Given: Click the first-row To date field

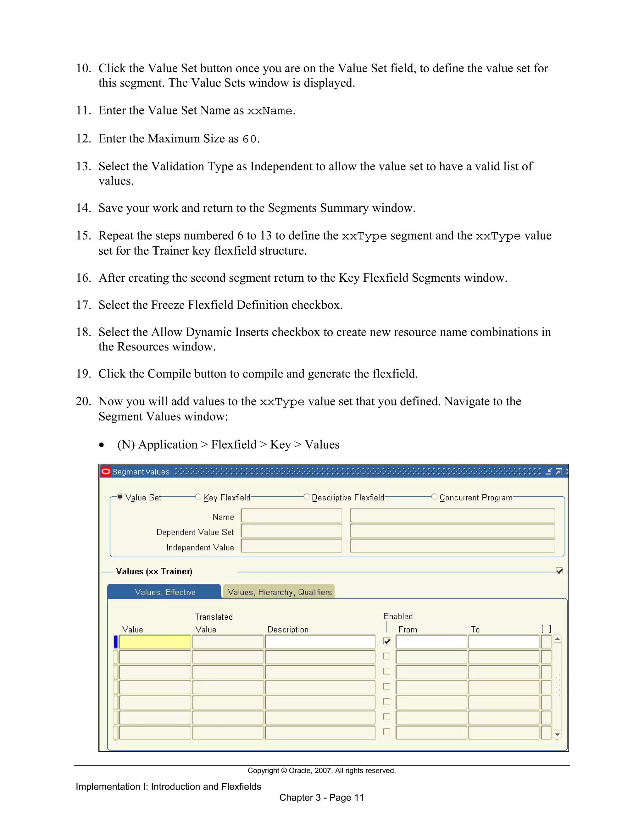Looking at the screenshot, I should (x=504, y=642).
